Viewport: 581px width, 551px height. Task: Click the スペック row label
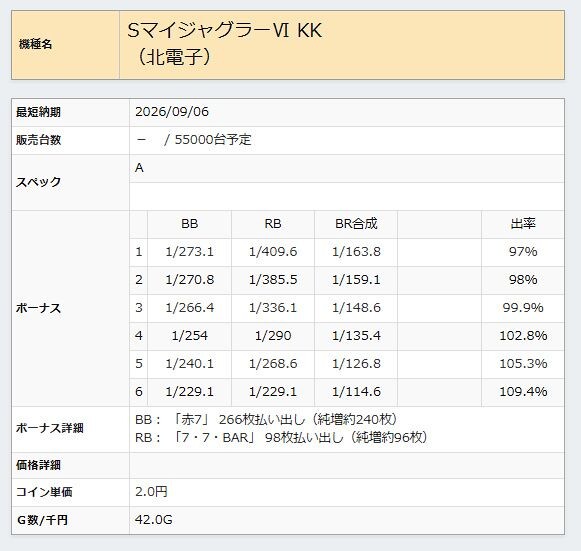click(x=38, y=182)
